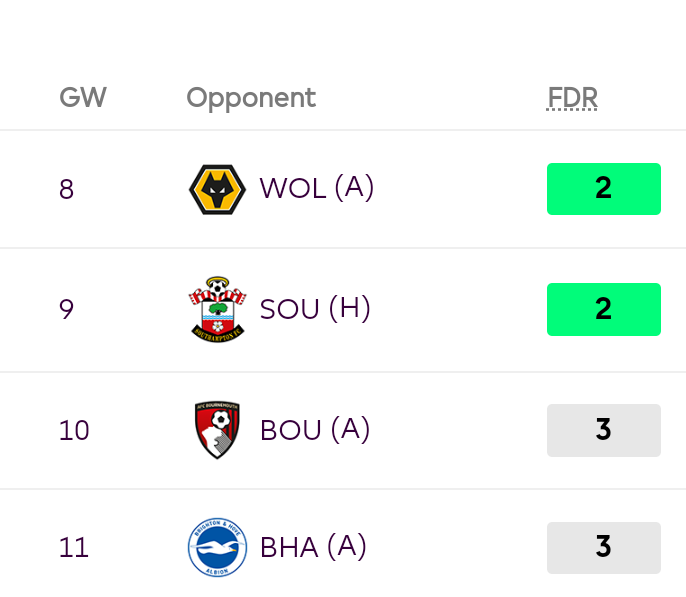Click the Wolves club crest icon
Image resolution: width=686 pixels, height=597 pixels.
pyautogui.click(x=217, y=189)
